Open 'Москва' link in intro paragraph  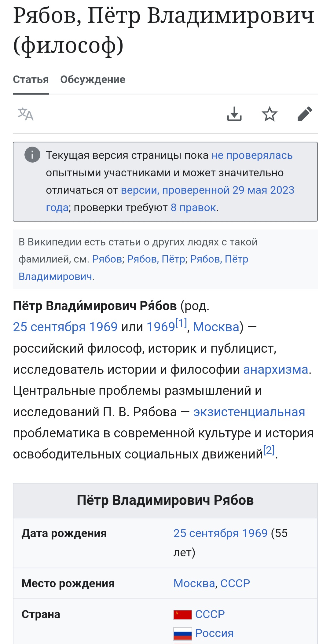(216, 327)
